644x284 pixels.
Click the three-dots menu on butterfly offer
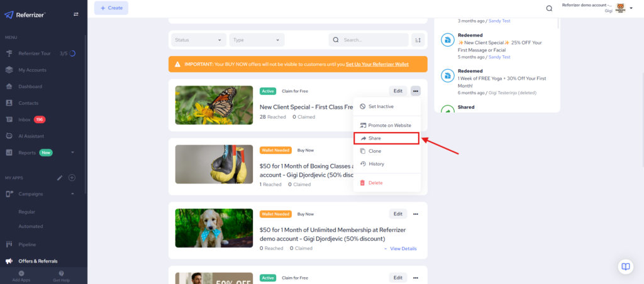pos(415,91)
